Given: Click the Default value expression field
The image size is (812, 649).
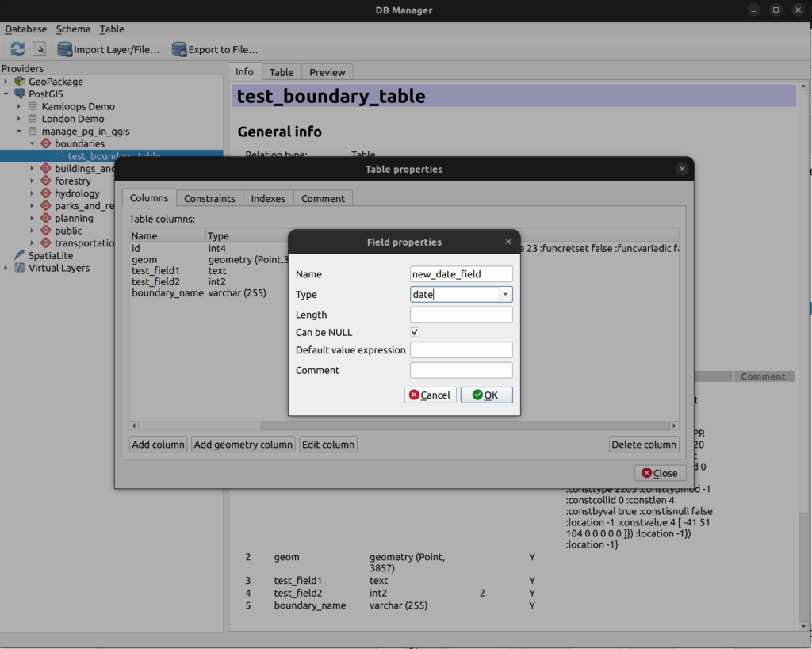Looking at the screenshot, I should 461,350.
